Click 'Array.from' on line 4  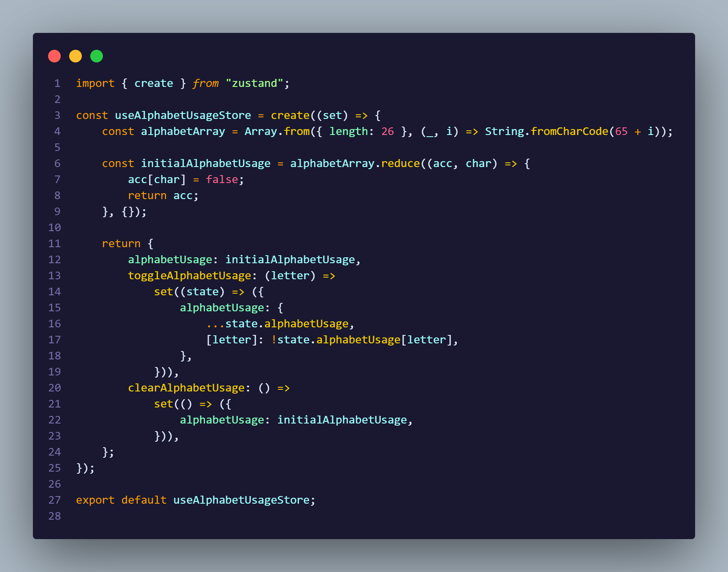[x=277, y=132]
